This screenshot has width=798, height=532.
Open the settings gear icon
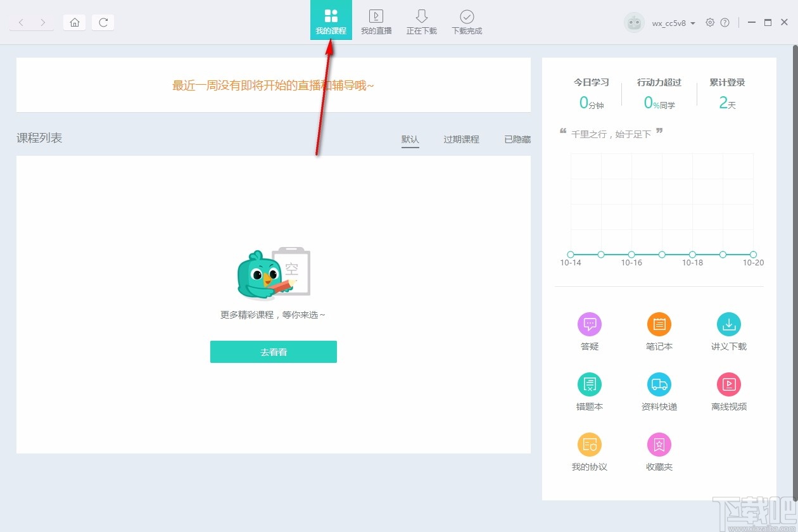coord(710,22)
